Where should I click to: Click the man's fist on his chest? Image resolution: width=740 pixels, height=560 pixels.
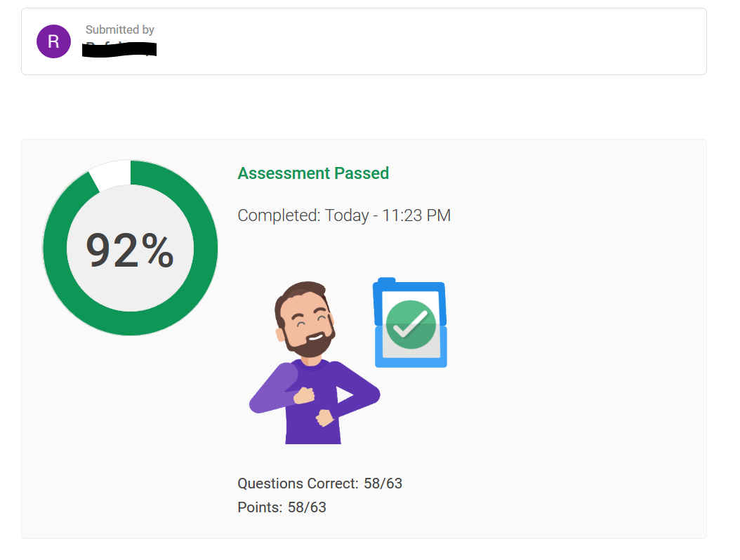click(304, 395)
